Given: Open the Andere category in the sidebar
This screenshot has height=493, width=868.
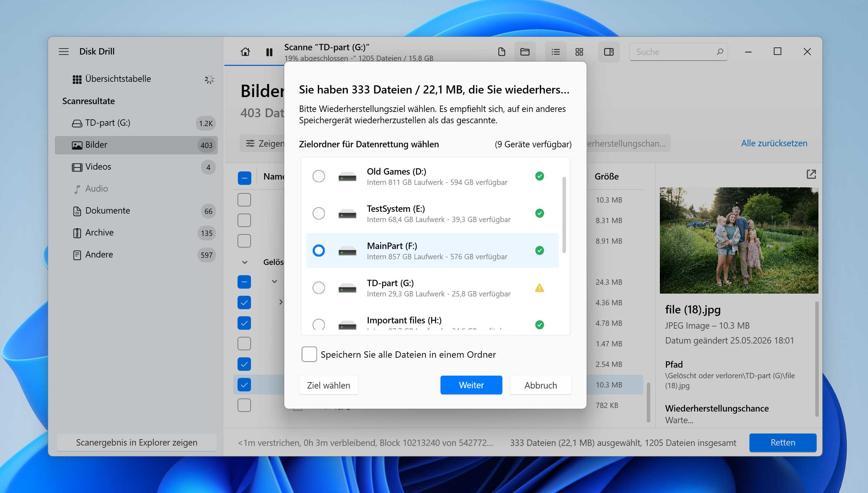Looking at the screenshot, I should [x=136, y=255].
